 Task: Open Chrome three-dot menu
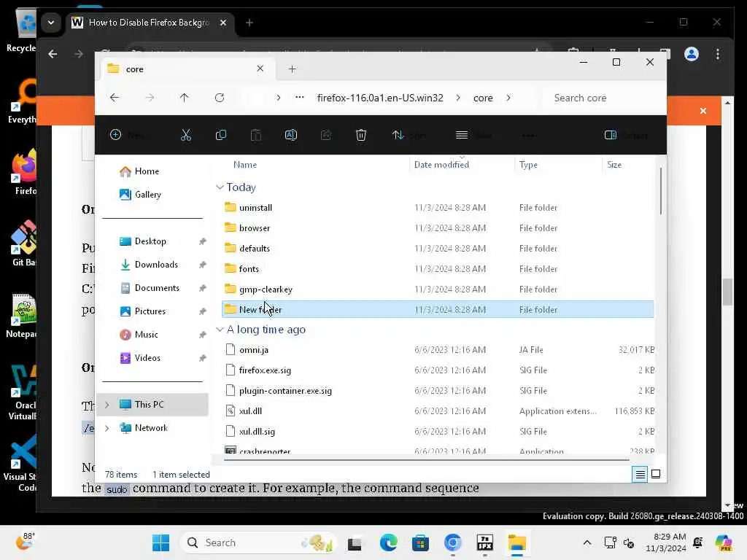(x=718, y=54)
